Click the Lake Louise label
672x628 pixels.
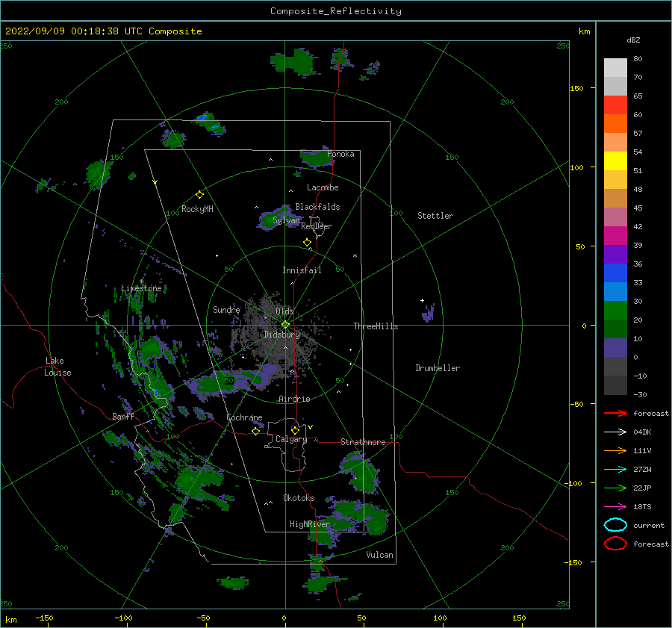[x=58, y=367]
